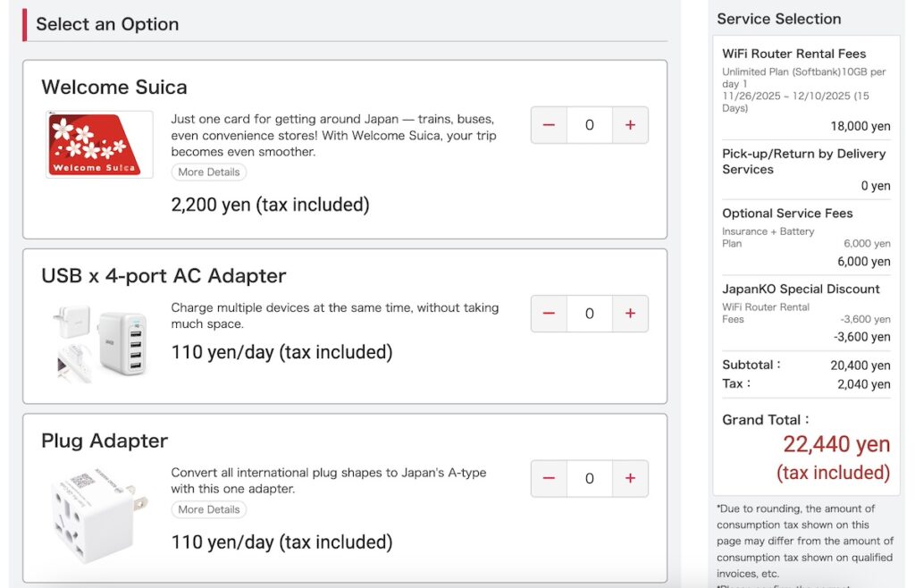Focus the USB AC Adapter quantity field
The width and height of the screenshot is (915, 588).
[x=589, y=314]
